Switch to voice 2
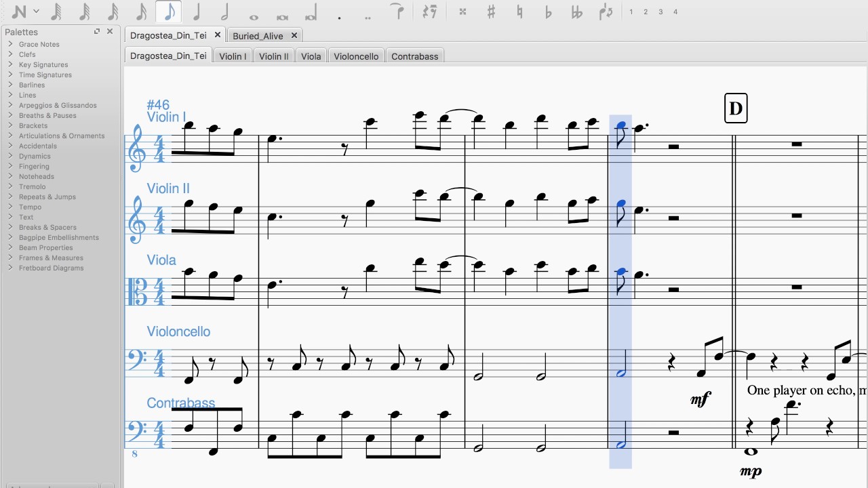This screenshot has height=488, width=868. 646,12
